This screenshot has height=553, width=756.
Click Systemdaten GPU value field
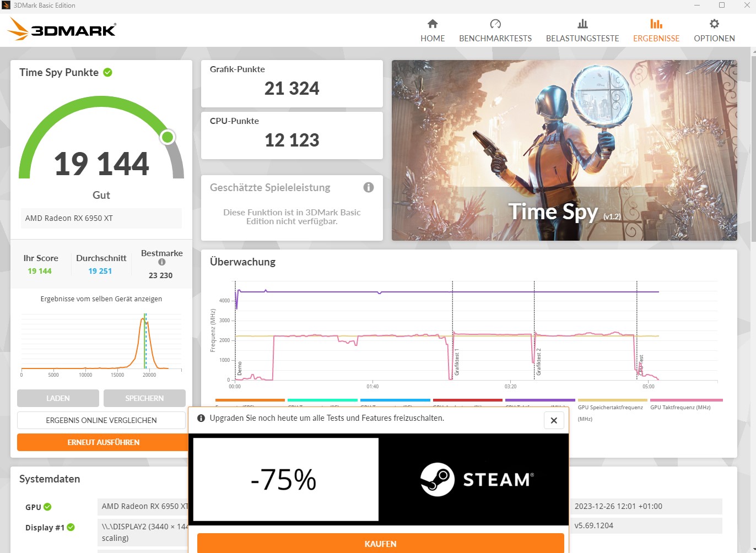(143, 506)
